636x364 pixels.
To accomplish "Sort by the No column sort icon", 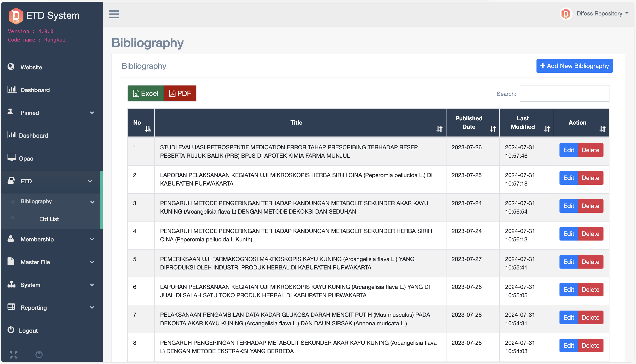I will coord(148,129).
